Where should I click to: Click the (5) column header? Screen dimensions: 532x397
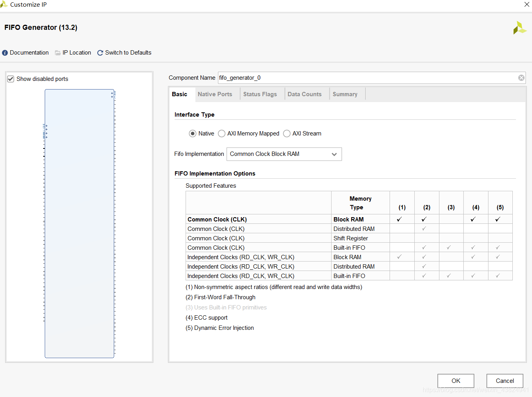[x=500, y=203]
